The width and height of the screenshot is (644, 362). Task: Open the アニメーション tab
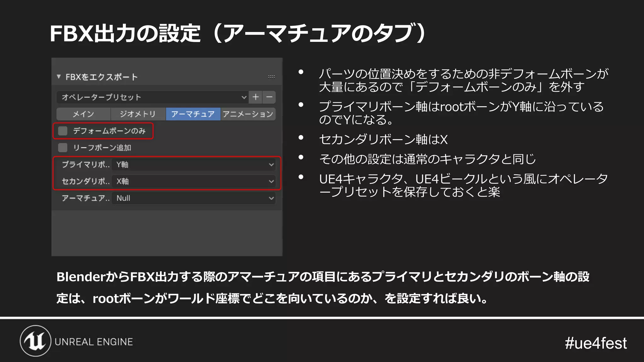pos(248,114)
